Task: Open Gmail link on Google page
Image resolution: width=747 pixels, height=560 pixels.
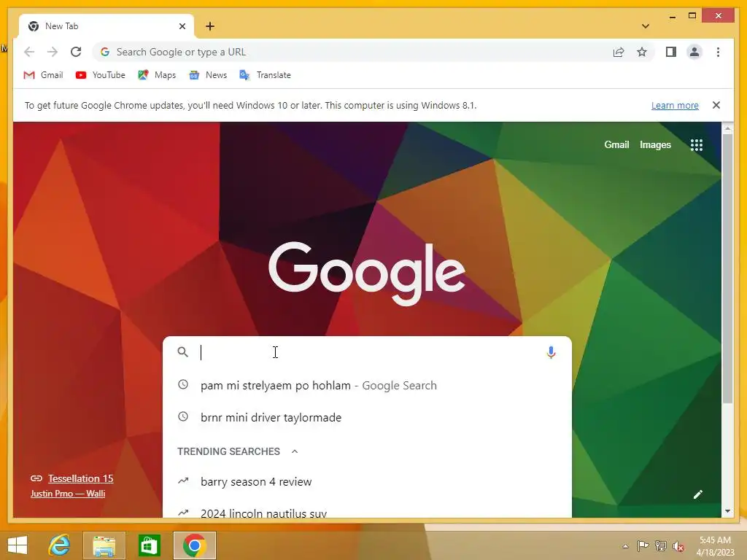Action: click(616, 145)
